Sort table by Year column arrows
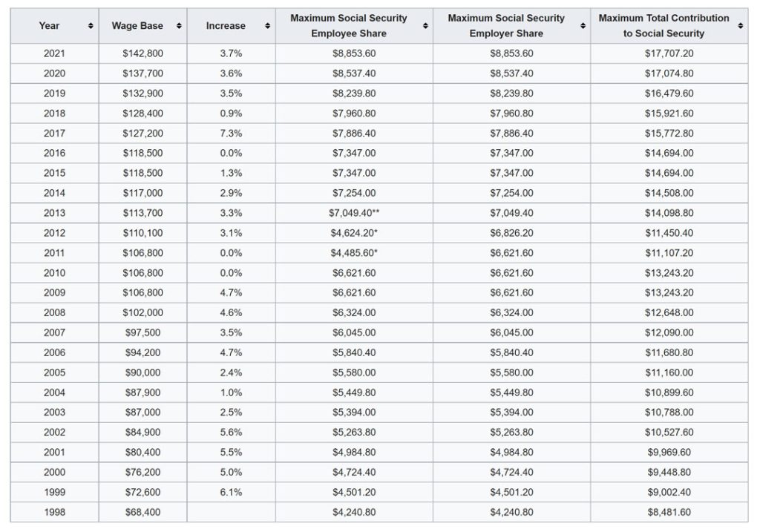Image resolution: width=760 pixels, height=532 pixels. pyautogui.click(x=91, y=26)
